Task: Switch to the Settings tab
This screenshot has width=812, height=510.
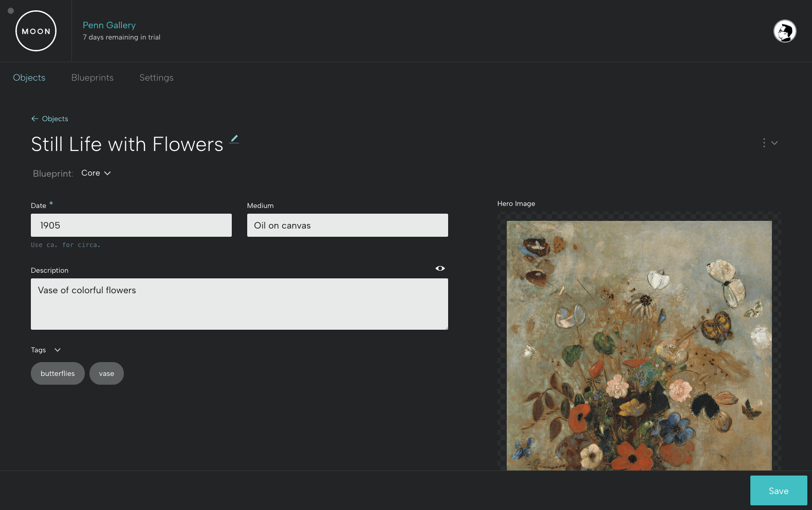Action: [x=156, y=78]
